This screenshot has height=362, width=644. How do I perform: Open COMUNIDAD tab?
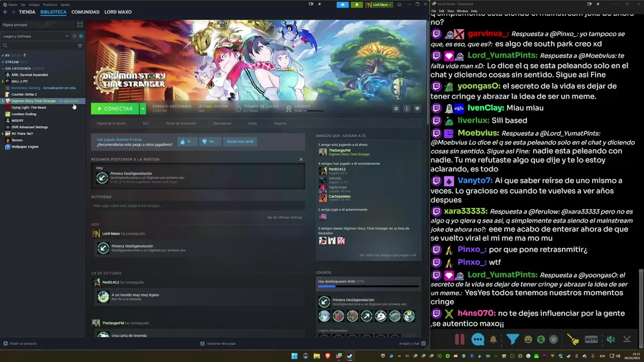86,12
